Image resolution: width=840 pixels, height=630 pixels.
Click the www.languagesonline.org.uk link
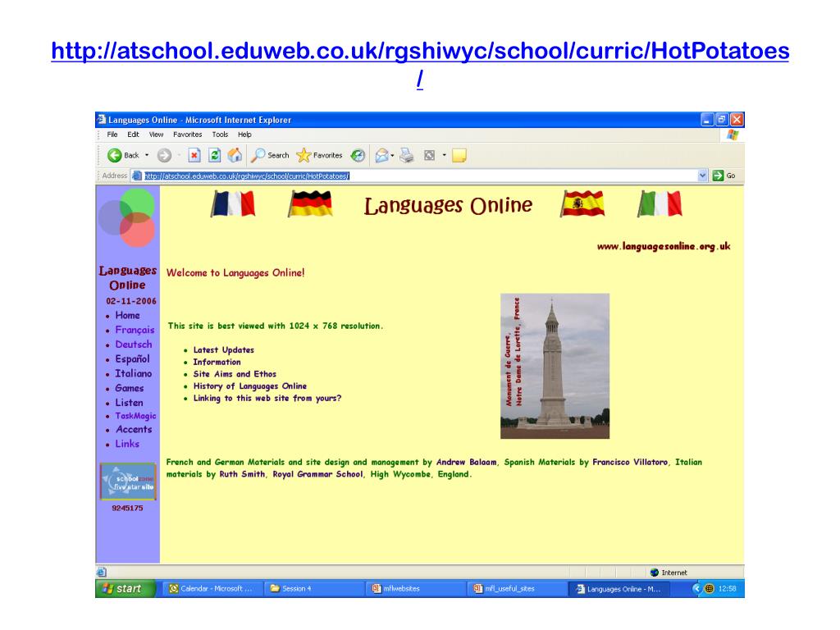tap(664, 246)
